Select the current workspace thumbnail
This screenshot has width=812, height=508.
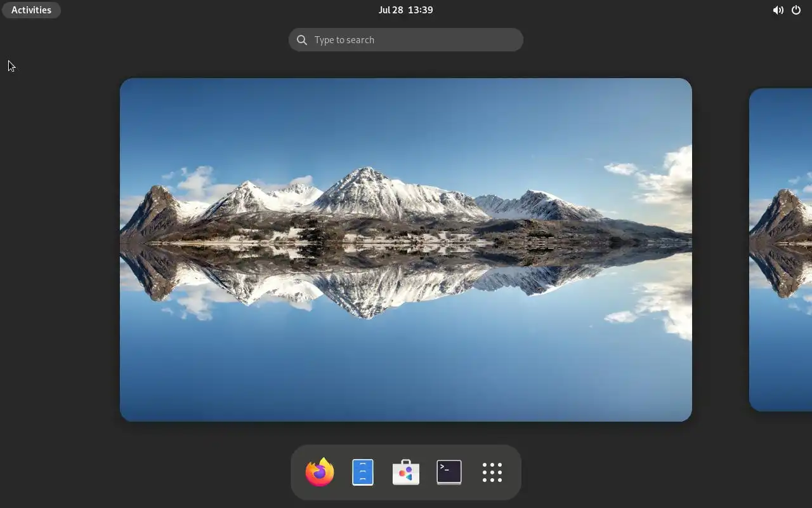tap(406, 250)
